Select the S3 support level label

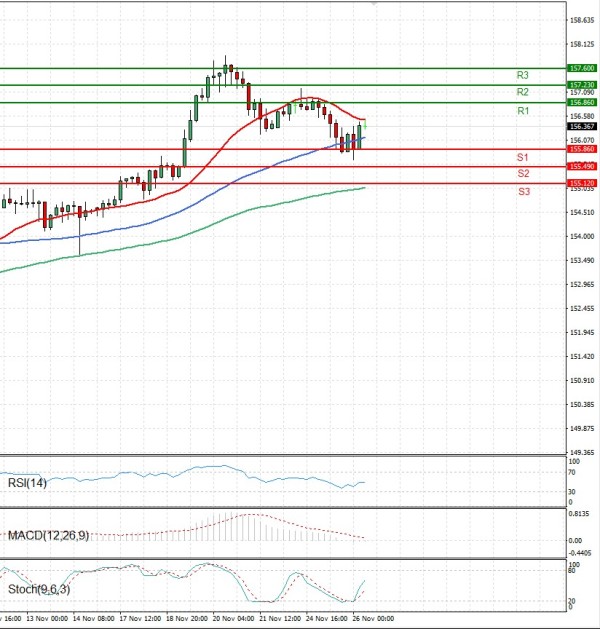tap(522, 191)
